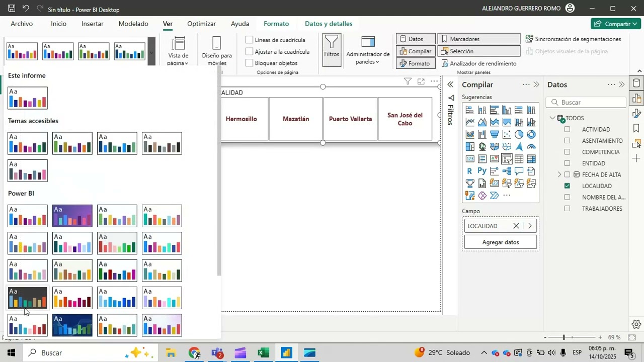The image size is (644, 362).
Task: Select the Python visual icon
Action: pyautogui.click(x=482, y=171)
